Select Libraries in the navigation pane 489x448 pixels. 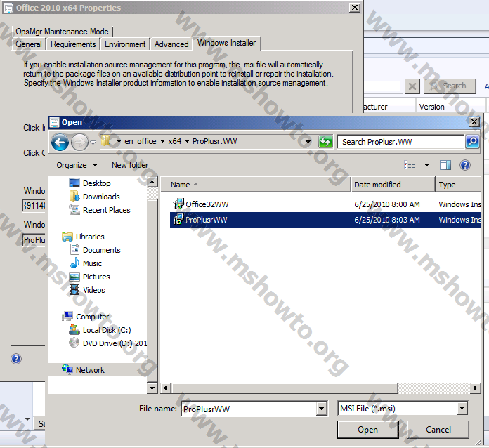(90, 237)
